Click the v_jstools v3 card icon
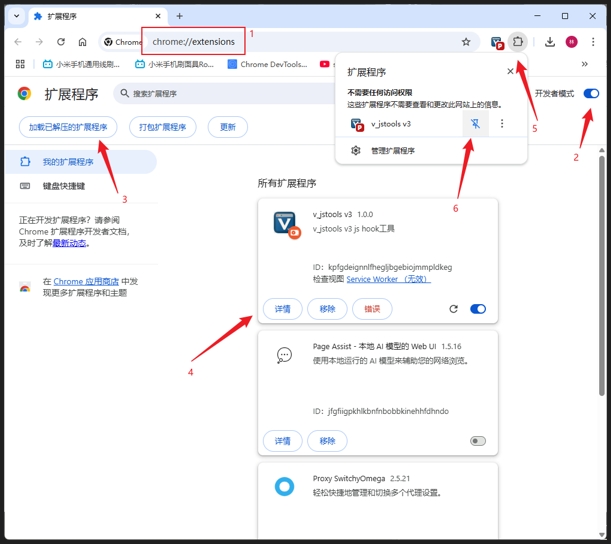Viewport: 611px width, 544px height. point(287,225)
